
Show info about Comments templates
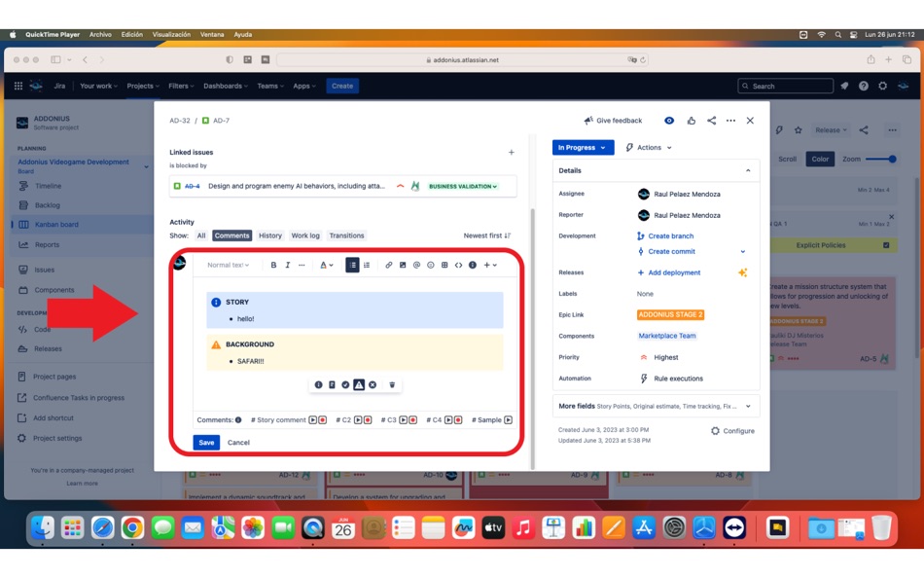(238, 420)
